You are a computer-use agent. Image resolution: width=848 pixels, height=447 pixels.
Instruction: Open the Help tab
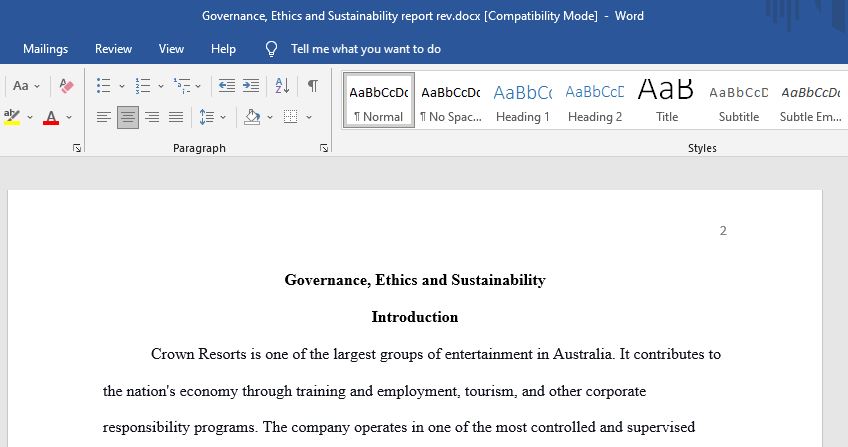(223, 49)
